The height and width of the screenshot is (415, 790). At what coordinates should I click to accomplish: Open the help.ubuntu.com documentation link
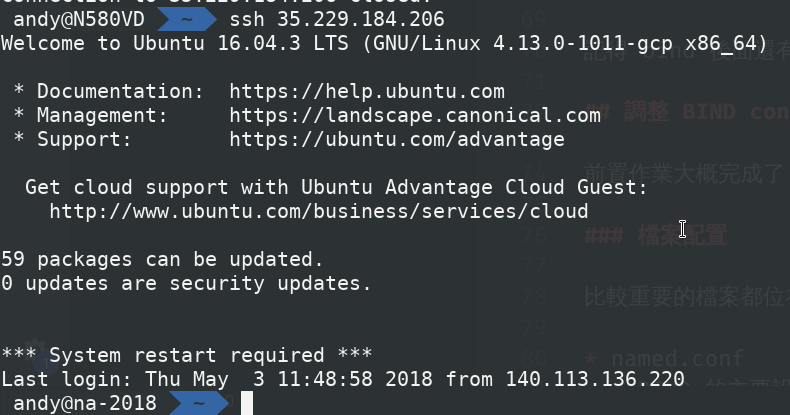(x=367, y=92)
